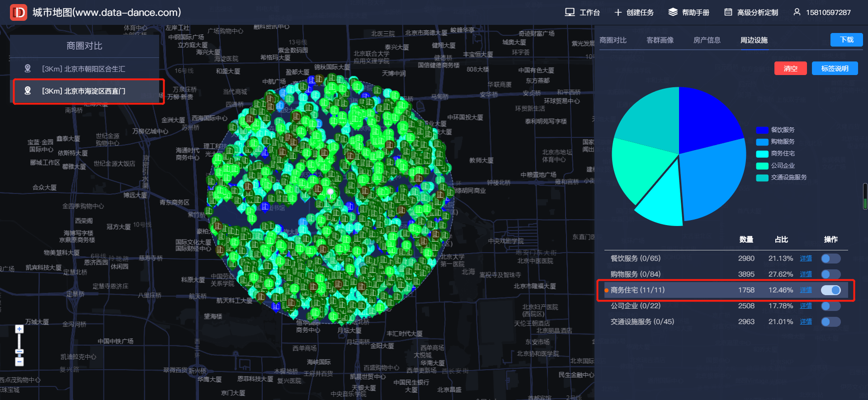This screenshot has width=868, height=400.
Task: Open 帮助手册 help manual icon
Action: coord(673,12)
